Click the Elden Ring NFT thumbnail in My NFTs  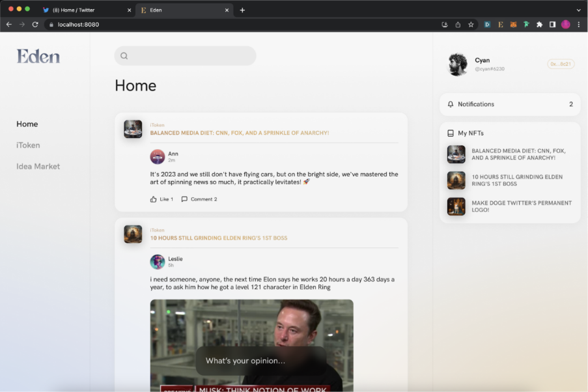(x=456, y=180)
